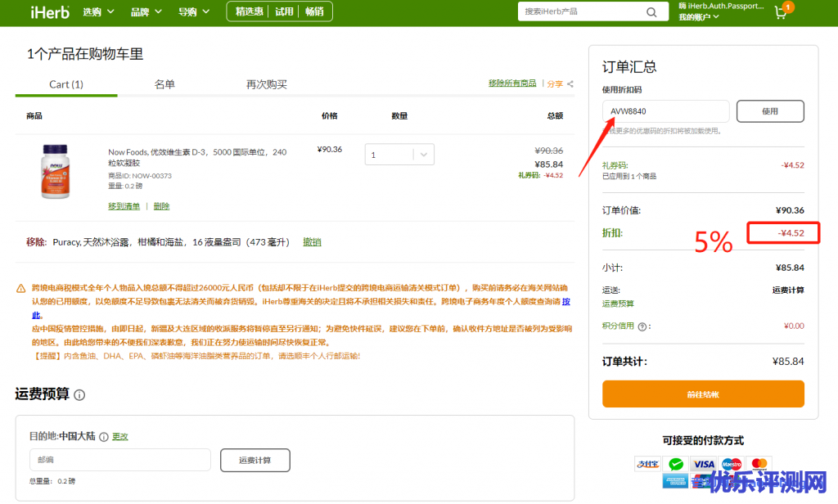Click the 运费计算 button next to postal code

click(255, 460)
